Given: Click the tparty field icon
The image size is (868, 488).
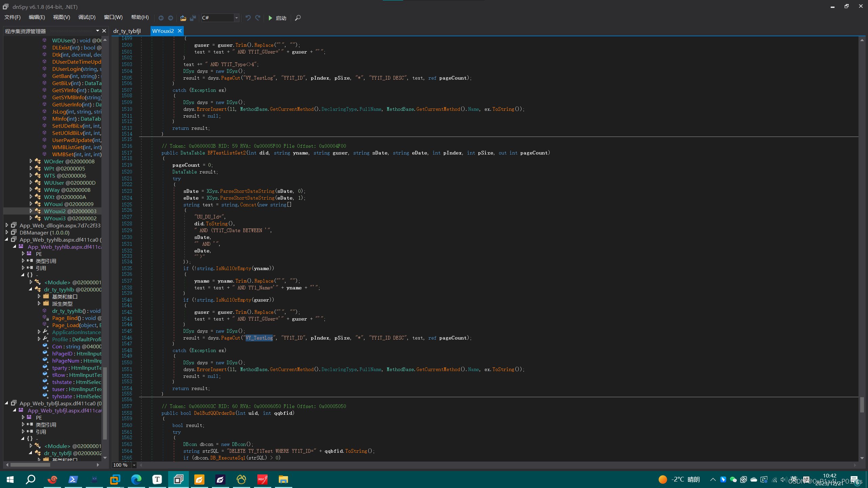Looking at the screenshot, I should point(45,368).
